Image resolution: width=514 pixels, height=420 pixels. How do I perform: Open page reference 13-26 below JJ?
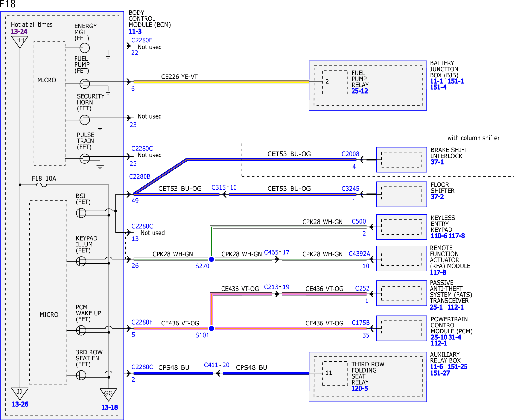pyautogui.click(x=20, y=404)
